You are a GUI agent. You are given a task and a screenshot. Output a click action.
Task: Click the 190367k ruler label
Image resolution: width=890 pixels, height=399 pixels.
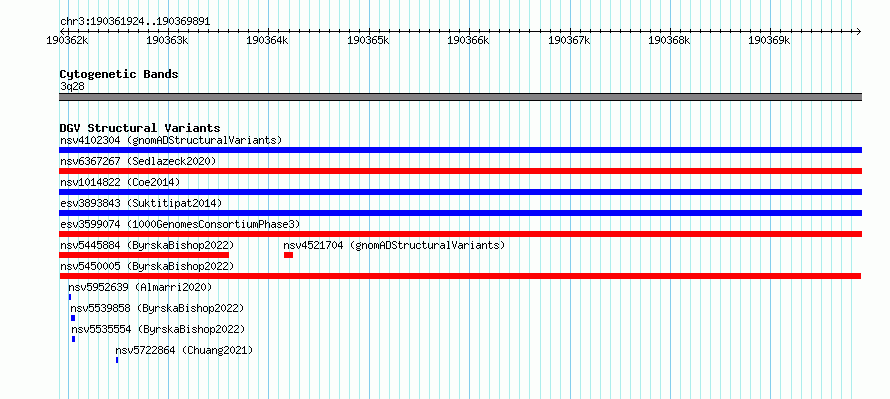pyautogui.click(x=569, y=40)
